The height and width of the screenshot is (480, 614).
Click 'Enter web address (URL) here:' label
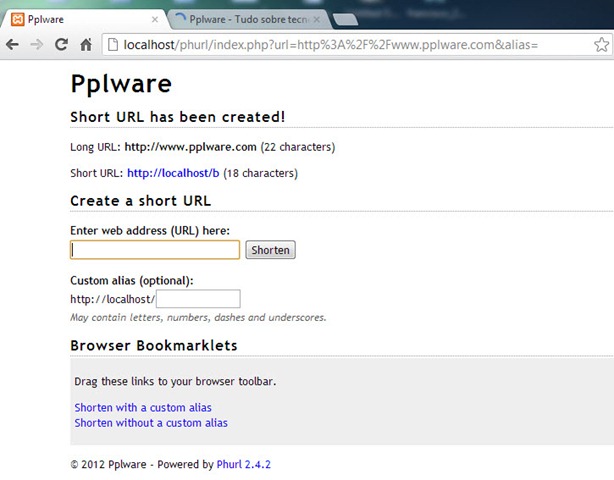pos(150,230)
